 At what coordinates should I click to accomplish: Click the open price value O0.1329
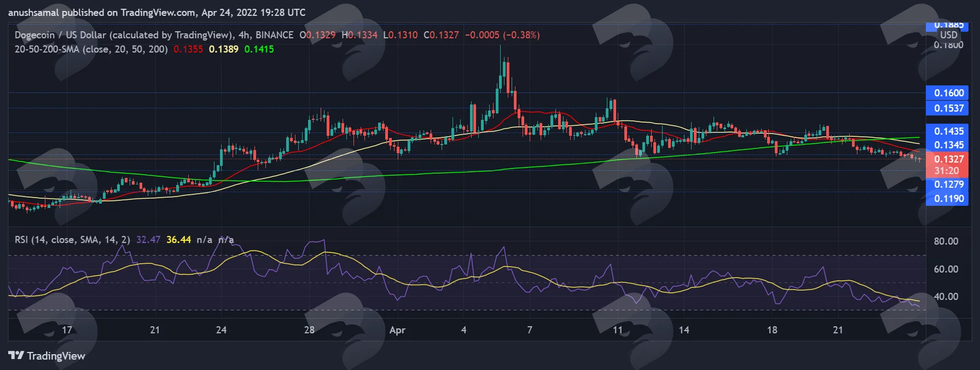point(317,35)
